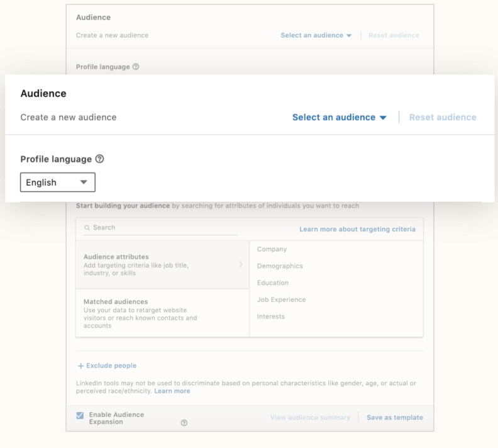
Task: Click the Audience Expansion help icon
Action: click(x=184, y=423)
